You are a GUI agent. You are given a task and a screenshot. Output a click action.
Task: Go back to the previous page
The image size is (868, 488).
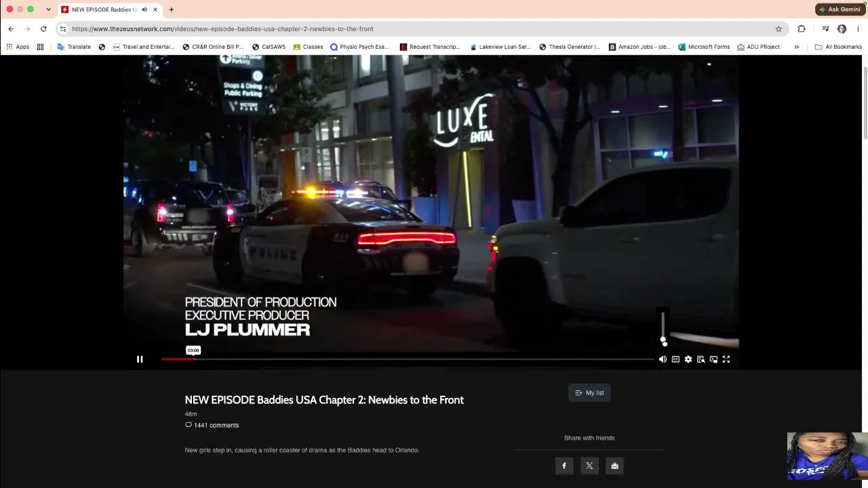11,28
